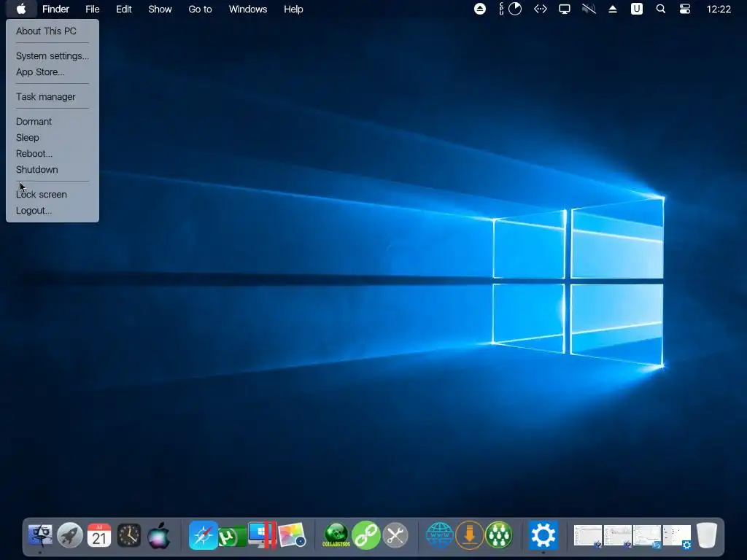Image resolution: width=747 pixels, height=560 pixels.
Task: Click the plain eject triangle icon
Action: pos(613,9)
